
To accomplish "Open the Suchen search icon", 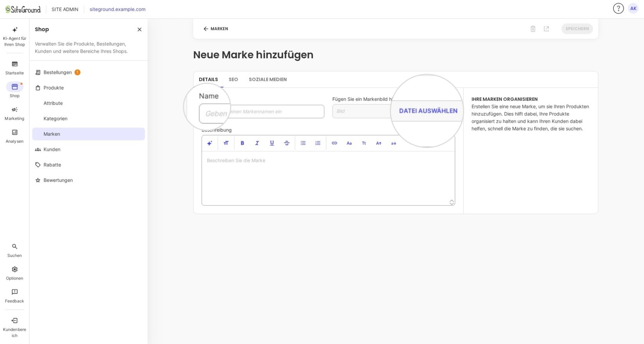I will pyautogui.click(x=14, y=251).
